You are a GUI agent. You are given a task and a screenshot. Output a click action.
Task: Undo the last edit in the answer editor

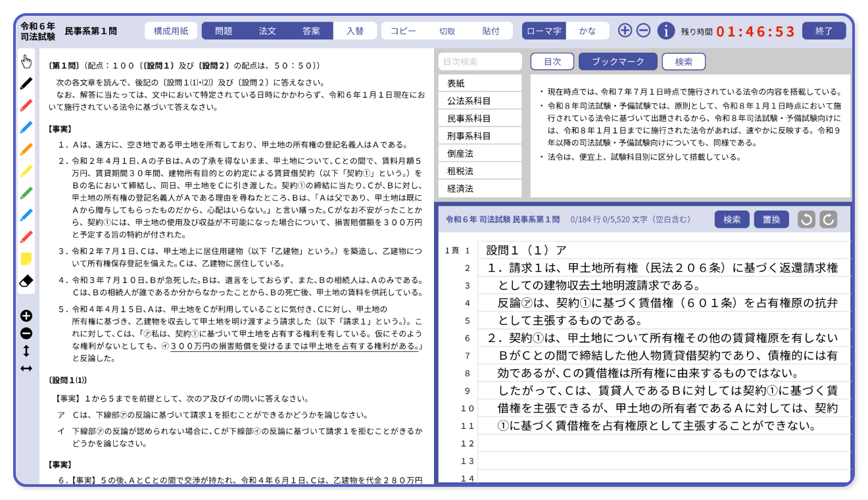(x=806, y=220)
